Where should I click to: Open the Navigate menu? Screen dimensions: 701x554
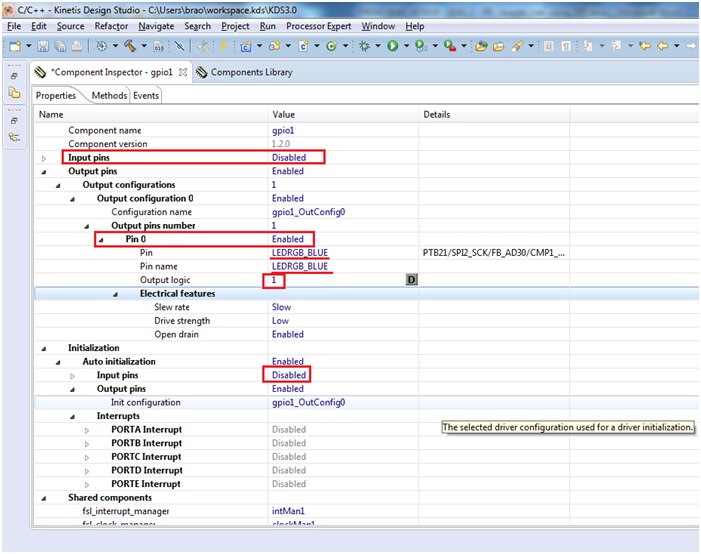click(x=156, y=26)
